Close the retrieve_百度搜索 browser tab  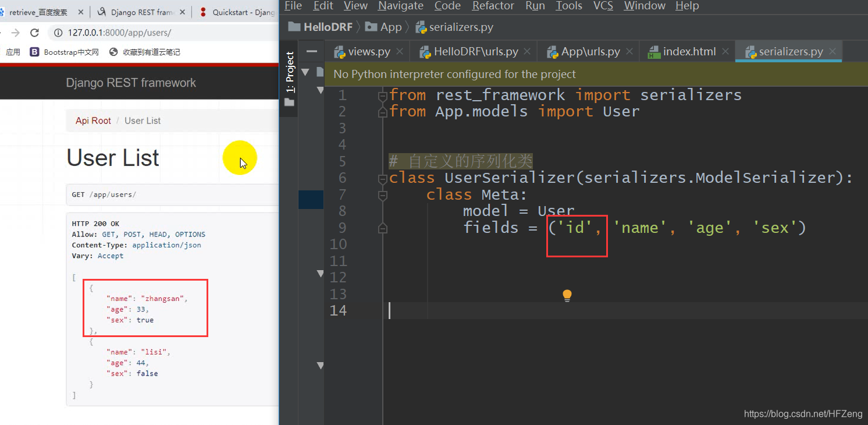tap(80, 12)
